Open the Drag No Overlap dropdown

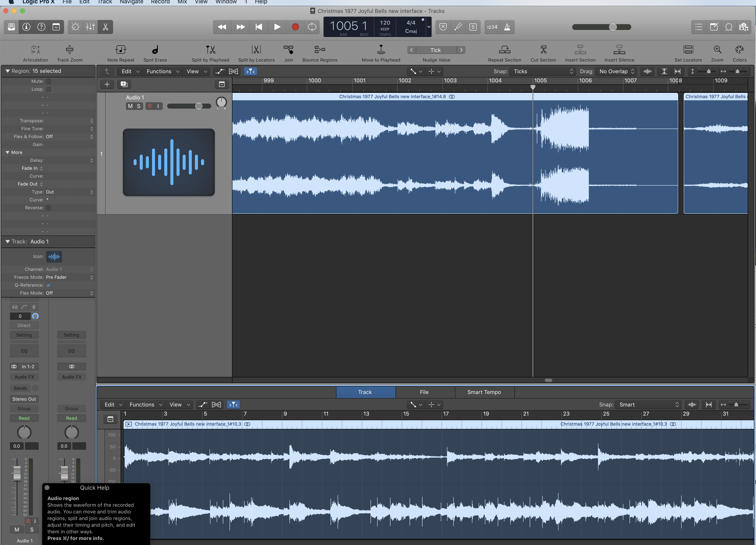tap(616, 71)
